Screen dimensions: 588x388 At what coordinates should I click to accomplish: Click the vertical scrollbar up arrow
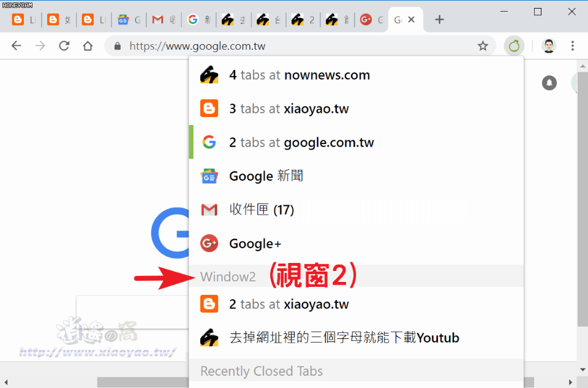click(x=582, y=66)
